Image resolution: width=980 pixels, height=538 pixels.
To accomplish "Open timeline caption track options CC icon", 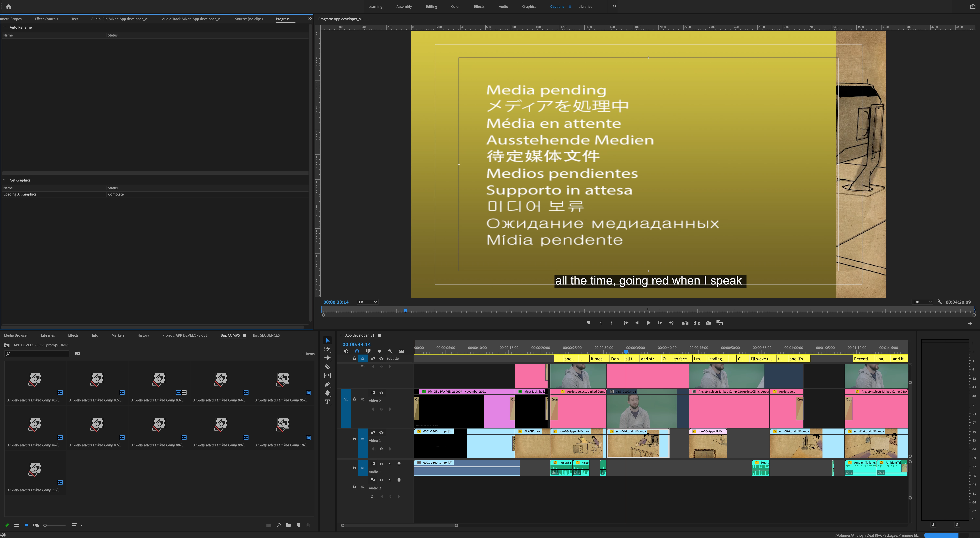I will tap(401, 351).
